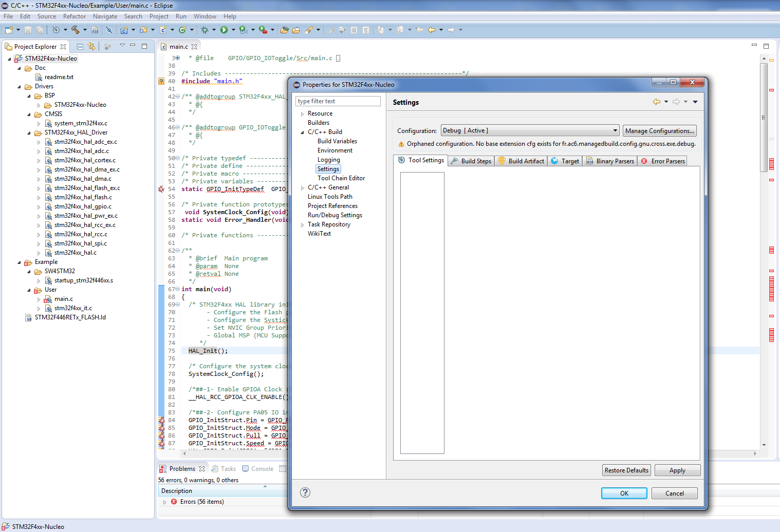Click the Apply button
Viewport: 780px width, 532px height.
pyautogui.click(x=677, y=470)
